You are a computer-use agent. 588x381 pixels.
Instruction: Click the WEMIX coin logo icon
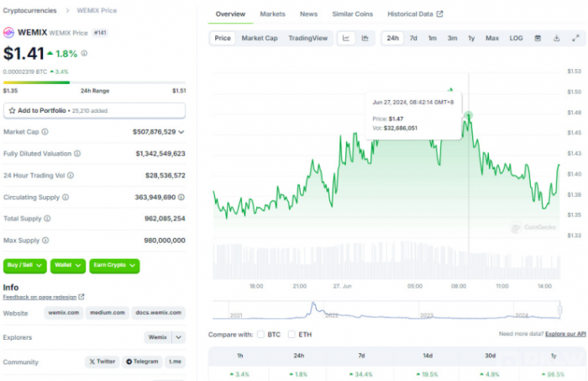[8, 33]
